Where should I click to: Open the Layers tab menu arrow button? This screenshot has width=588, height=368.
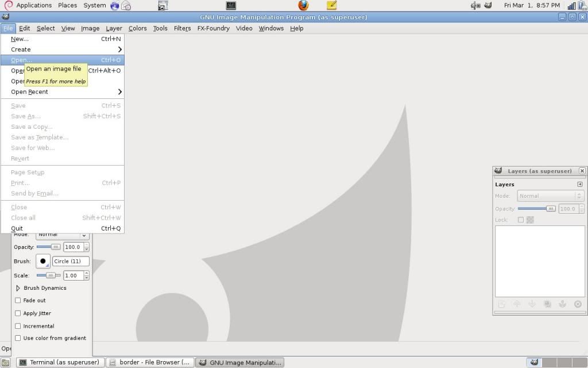click(x=580, y=185)
